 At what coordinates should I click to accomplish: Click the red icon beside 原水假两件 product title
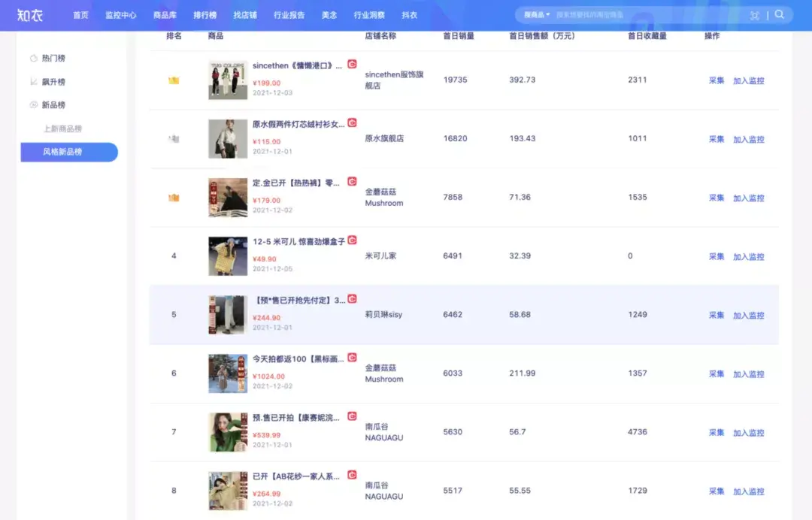tap(352, 122)
